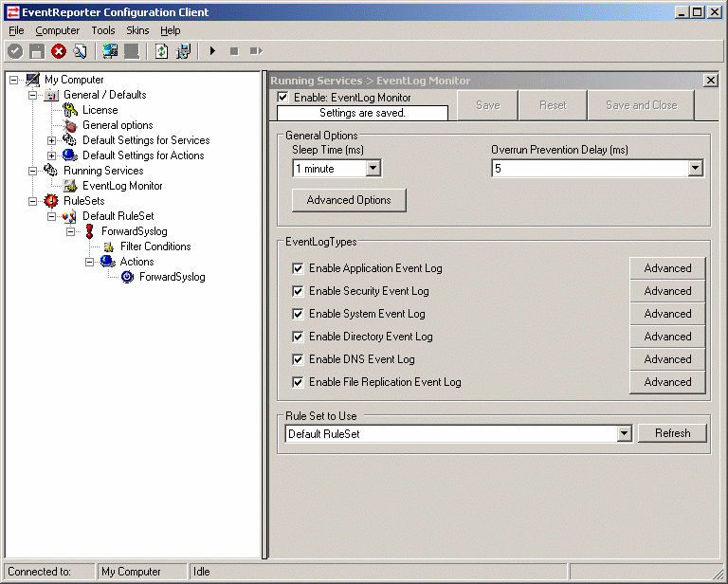Click the Advanced Options button

coord(349,200)
